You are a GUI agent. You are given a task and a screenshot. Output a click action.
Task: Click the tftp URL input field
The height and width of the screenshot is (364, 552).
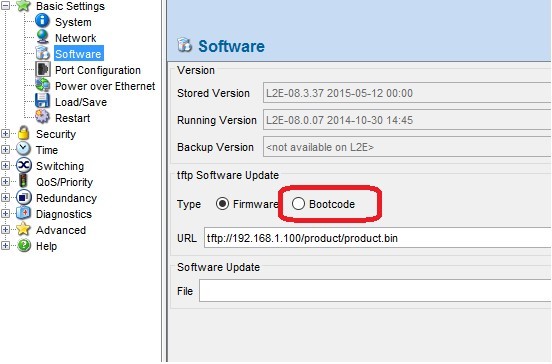(x=377, y=238)
